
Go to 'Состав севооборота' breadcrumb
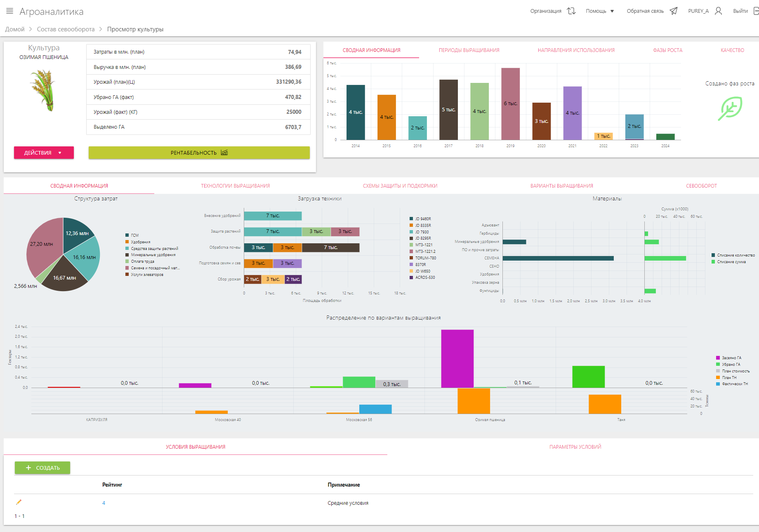pyautogui.click(x=66, y=29)
